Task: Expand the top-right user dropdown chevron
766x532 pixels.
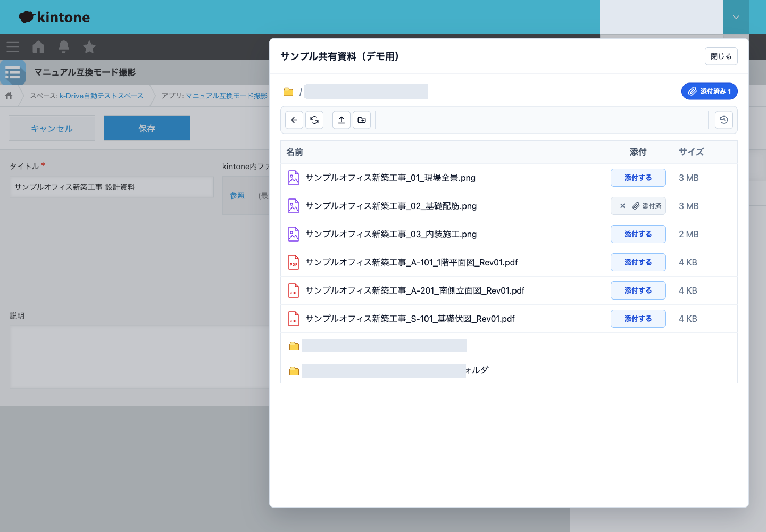Action: point(736,17)
